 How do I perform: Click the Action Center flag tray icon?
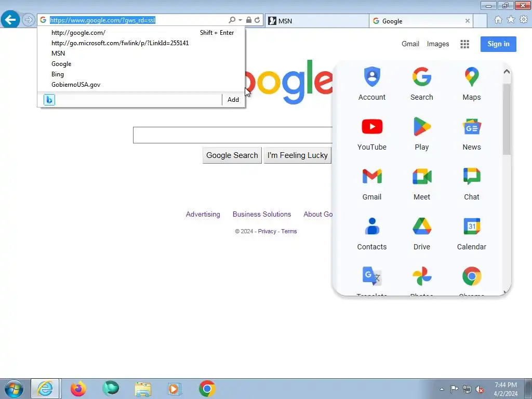pyautogui.click(x=454, y=389)
